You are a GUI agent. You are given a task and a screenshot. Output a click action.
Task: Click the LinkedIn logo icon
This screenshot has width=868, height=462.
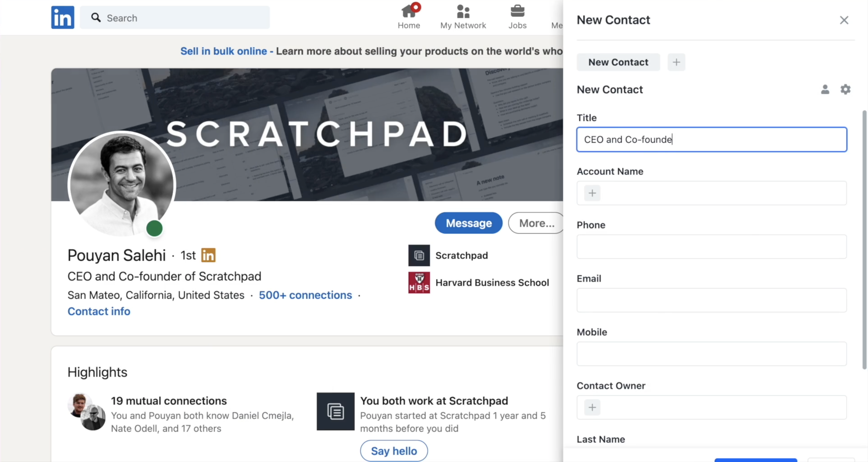[63, 18]
